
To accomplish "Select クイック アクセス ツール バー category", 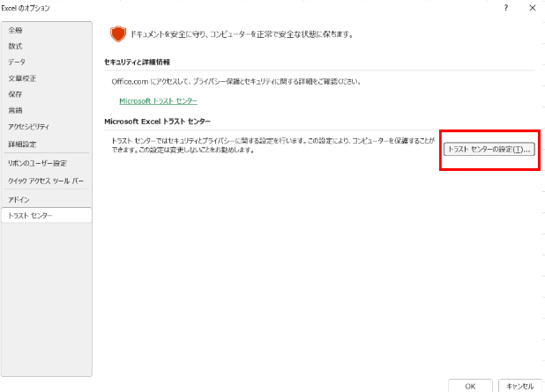I will point(46,181).
